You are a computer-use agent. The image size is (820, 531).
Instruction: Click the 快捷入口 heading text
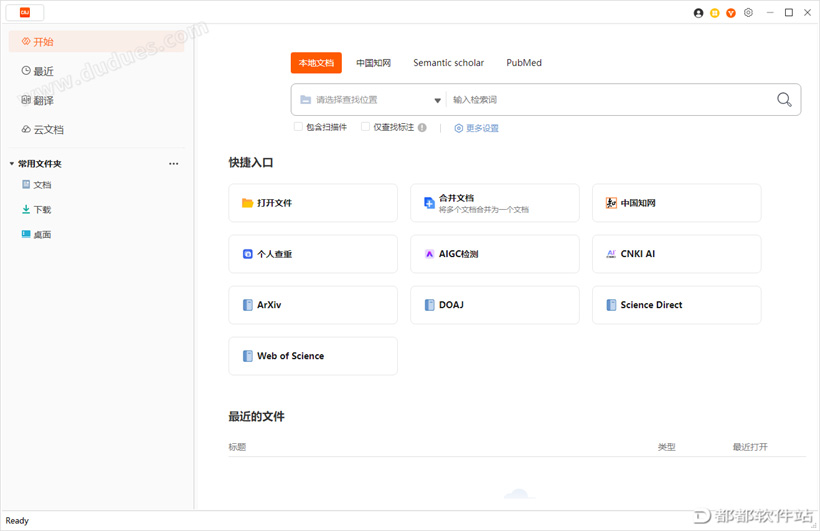(250, 163)
